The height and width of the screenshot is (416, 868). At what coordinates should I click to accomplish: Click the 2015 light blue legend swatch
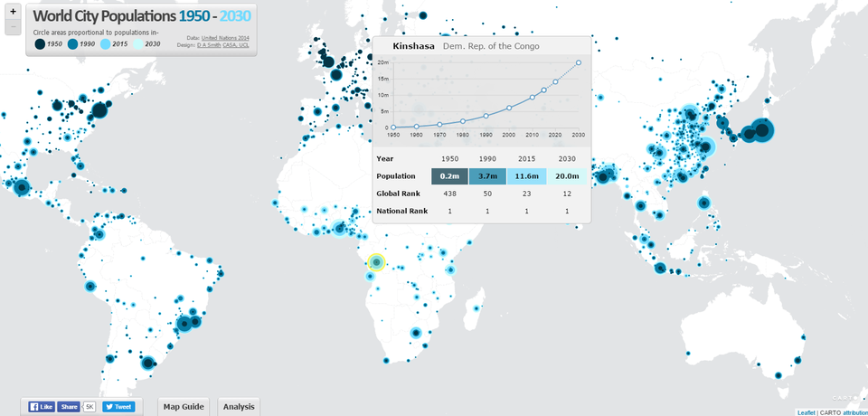click(106, 43)
